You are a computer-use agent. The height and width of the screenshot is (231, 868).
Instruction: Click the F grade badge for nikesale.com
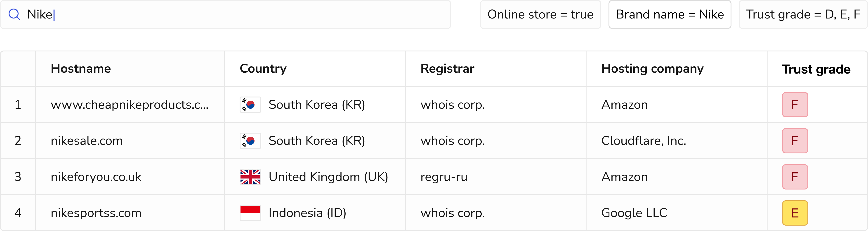pos(795,141)
